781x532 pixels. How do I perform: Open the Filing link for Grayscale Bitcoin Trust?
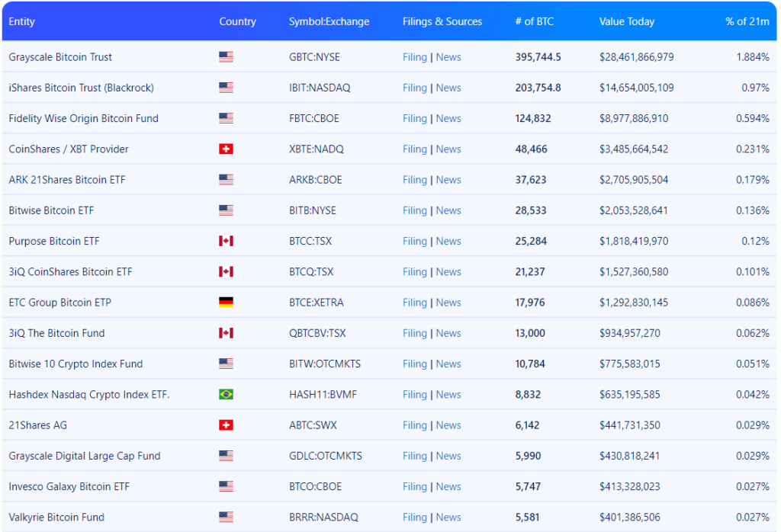415,57
